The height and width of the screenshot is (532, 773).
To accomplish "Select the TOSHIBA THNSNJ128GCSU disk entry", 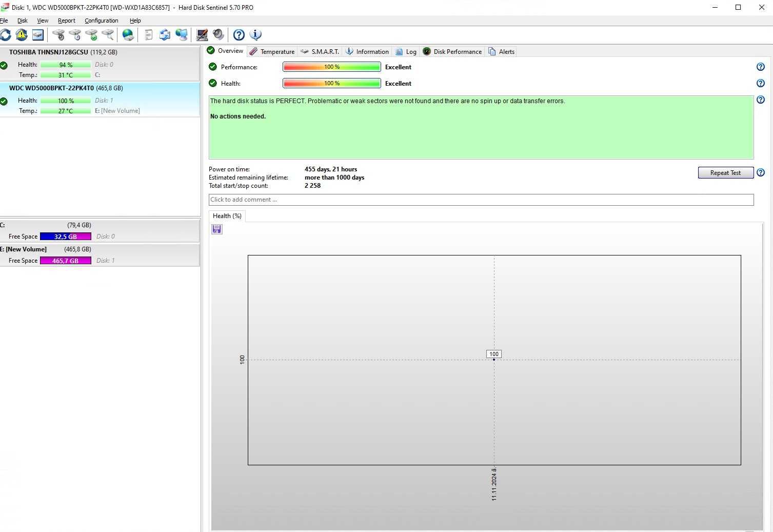I will click(x=100, y=64).
